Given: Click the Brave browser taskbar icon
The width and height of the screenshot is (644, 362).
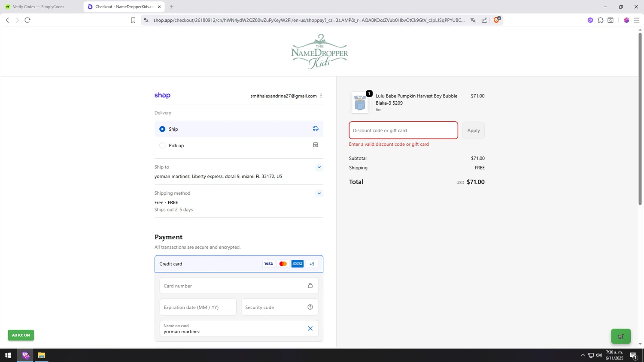Looking at the screenshot, I should pyautogui.click(x=25, y=356).
